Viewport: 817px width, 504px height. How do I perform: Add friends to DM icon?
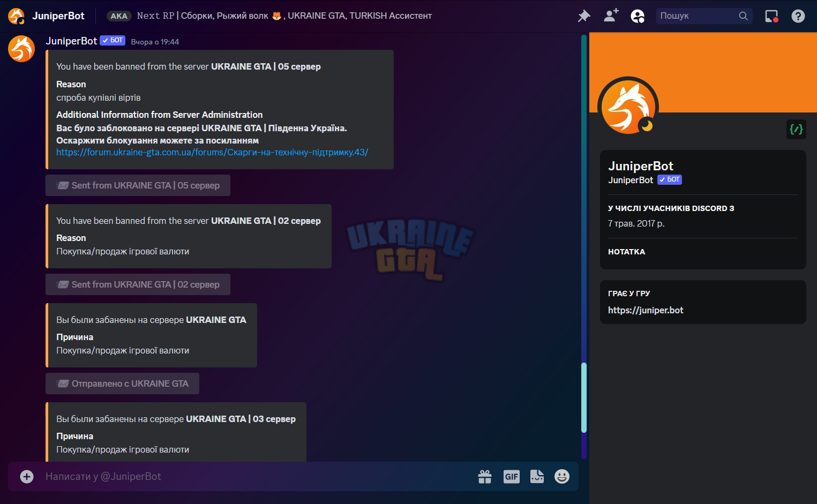(611, 16)
